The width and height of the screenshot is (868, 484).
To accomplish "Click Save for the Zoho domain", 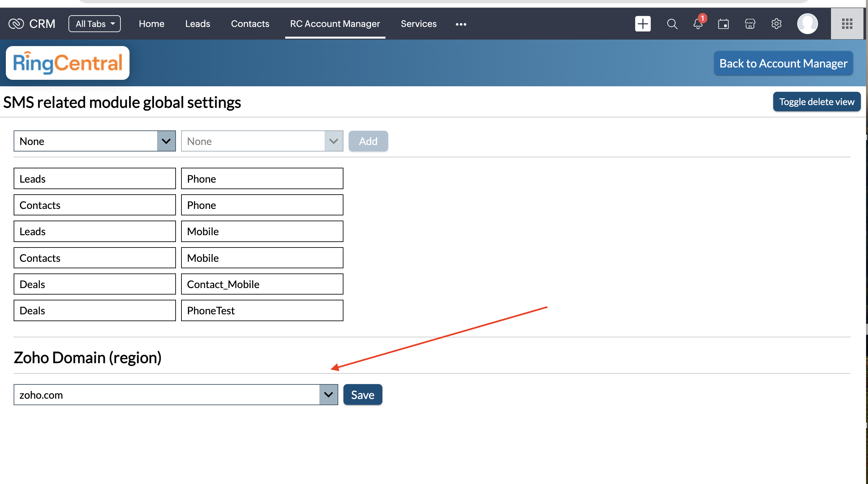I will 363,394.
